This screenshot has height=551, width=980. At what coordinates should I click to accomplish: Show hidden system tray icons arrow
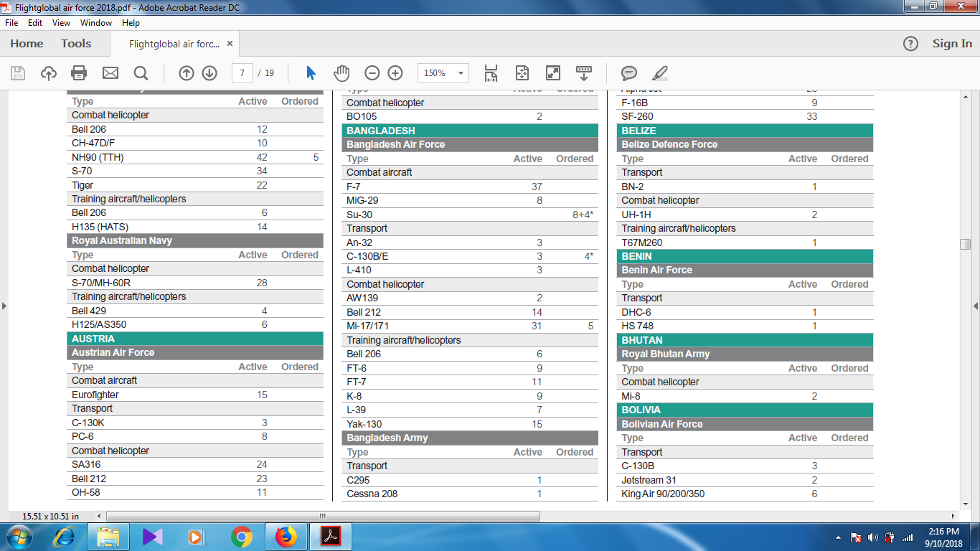[838, 537]
